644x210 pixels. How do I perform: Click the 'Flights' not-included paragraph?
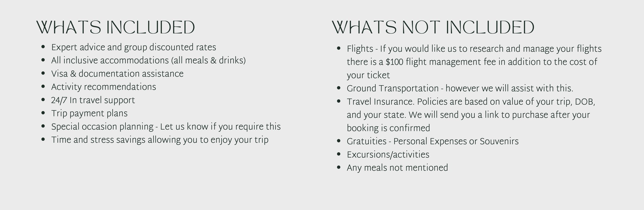click(x=474, y=62)
